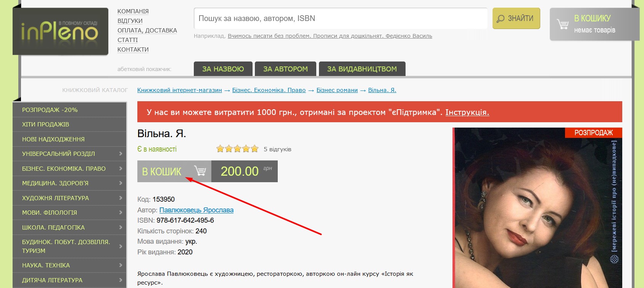Go to Бізнес романи breadcrumb

click(337, 90)
